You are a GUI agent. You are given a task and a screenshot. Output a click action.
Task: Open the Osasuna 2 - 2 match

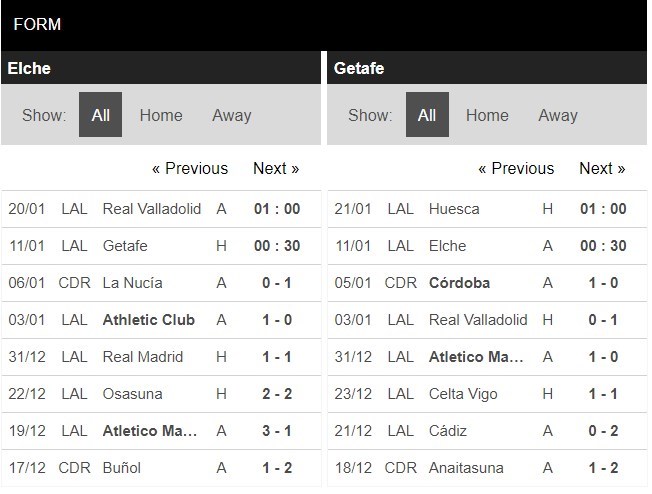tap(161, 394)
